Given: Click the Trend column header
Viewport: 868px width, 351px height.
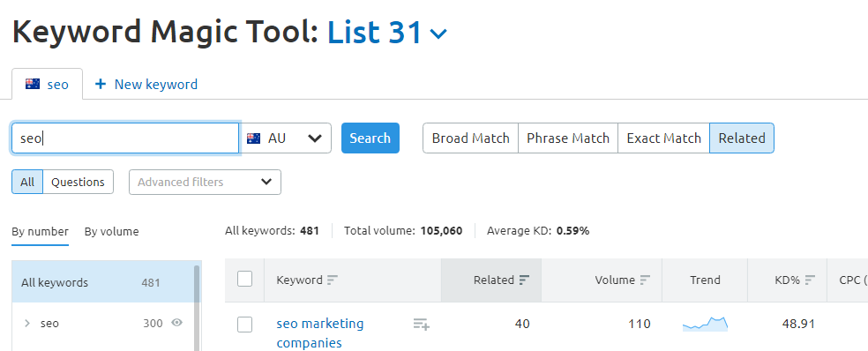Looking at the screenshot, I should pos(705,280).
